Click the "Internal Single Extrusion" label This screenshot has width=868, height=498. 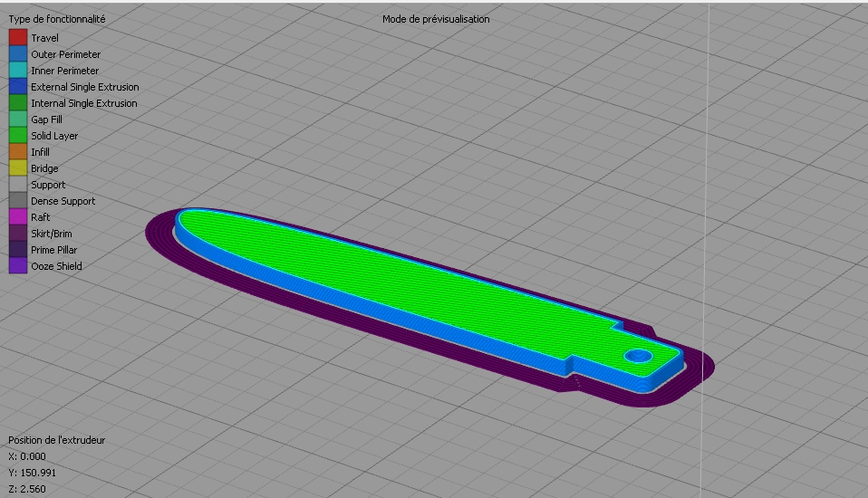(x=84, y=103)
